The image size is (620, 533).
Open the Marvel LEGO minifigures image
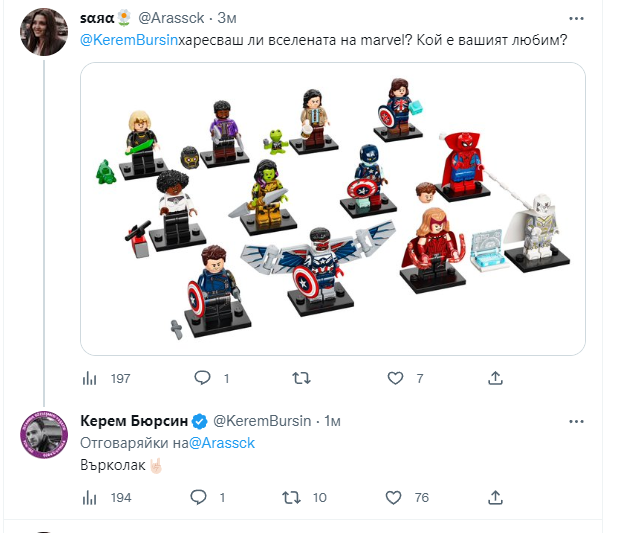332,208
